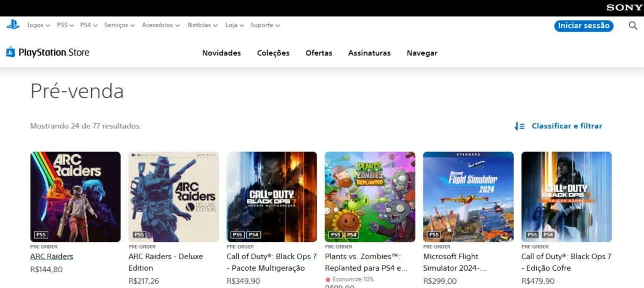Image resolution: width=644 pixels, height=288 pixels.
Task: Expand the Jogos dropdown menu
Action: 38,25
